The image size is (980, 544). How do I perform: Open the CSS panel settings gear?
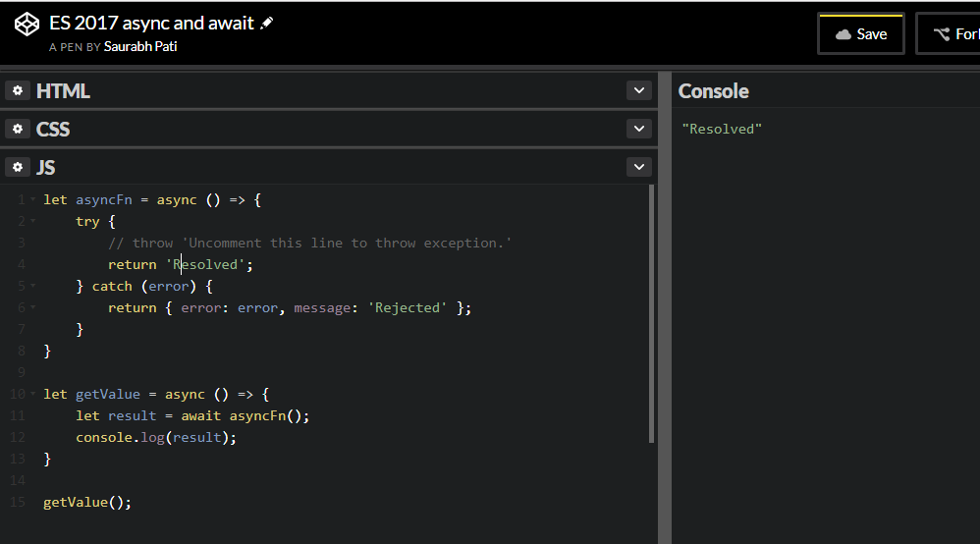click(x=18, y=129)
